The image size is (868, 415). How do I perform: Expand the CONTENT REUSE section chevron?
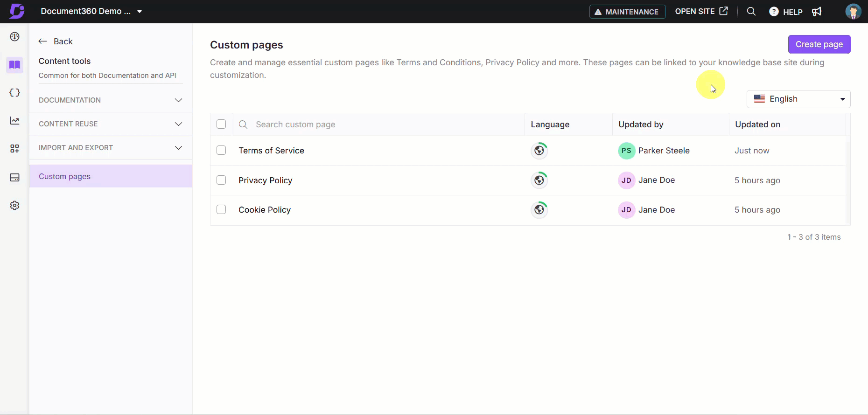point(178,124)
